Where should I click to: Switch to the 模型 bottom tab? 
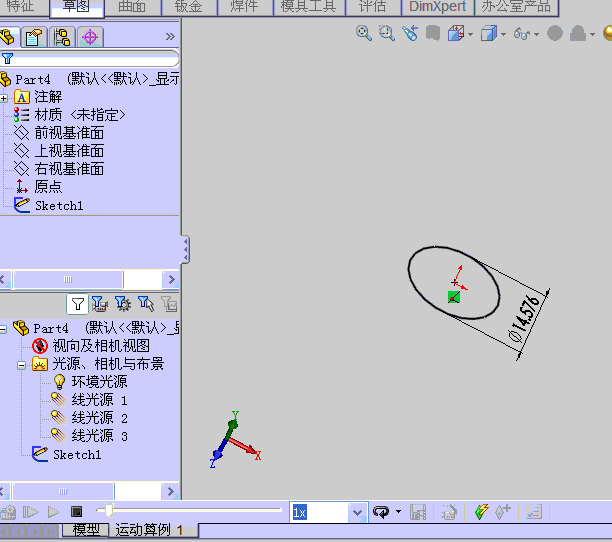(x=86, y=530)
